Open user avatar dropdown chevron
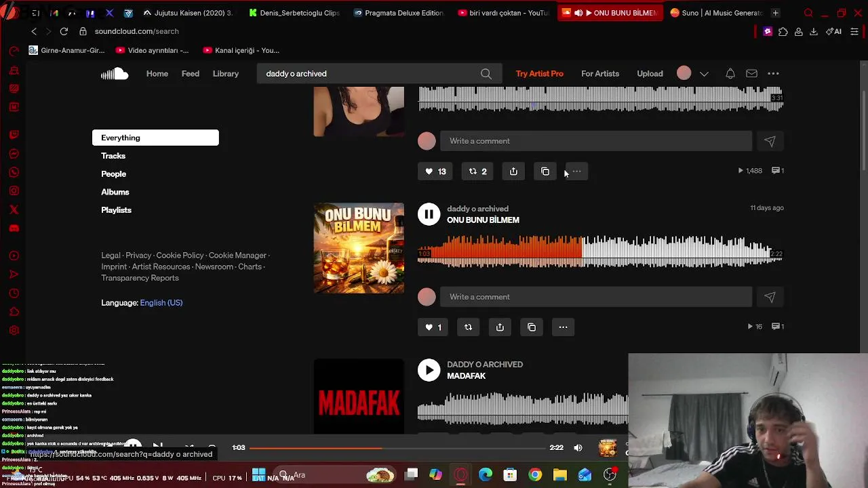The width and height of the screenshot is (868, 488). pos(704,74)
